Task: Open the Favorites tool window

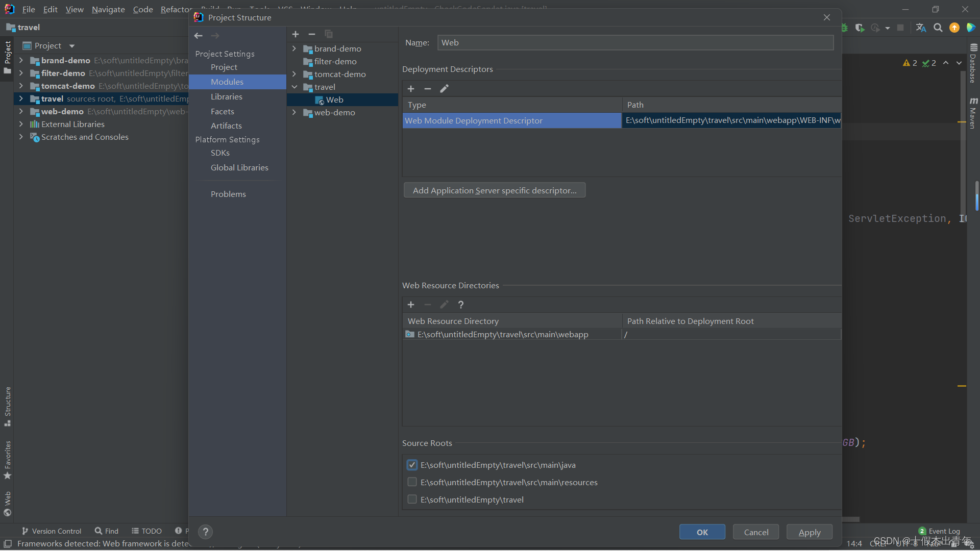Action: [x=8, y=460]
